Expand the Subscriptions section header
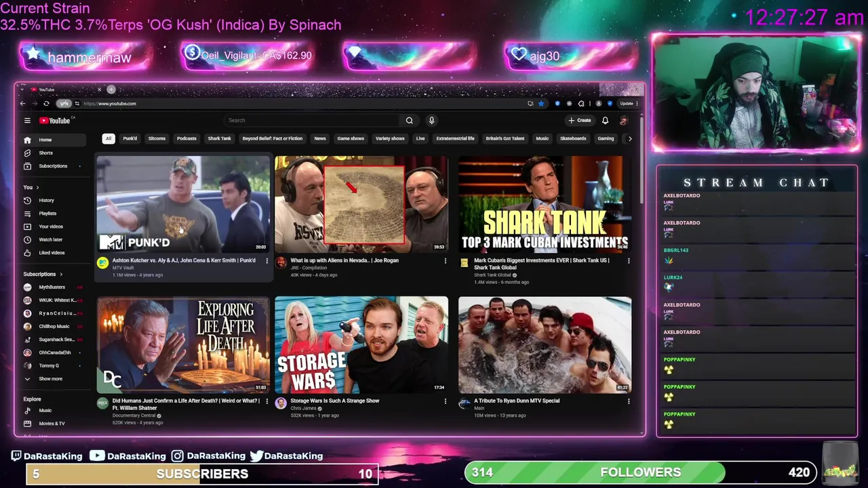Image resolution: width=868 pixels, height=488 pixels. click(43, 274)
